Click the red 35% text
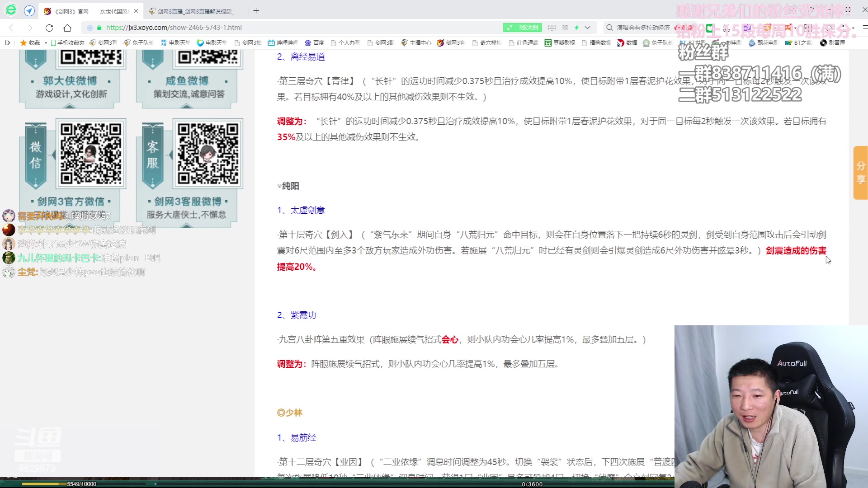Image resolution: width=868 pixels, height=488 pixels. pyautogui.click(x=286, y=137)
